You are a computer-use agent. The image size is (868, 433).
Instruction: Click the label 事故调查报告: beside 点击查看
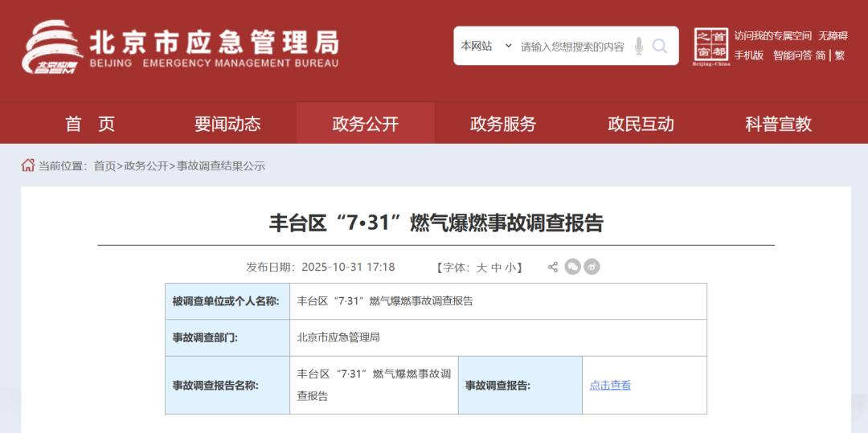click(497, 386)
